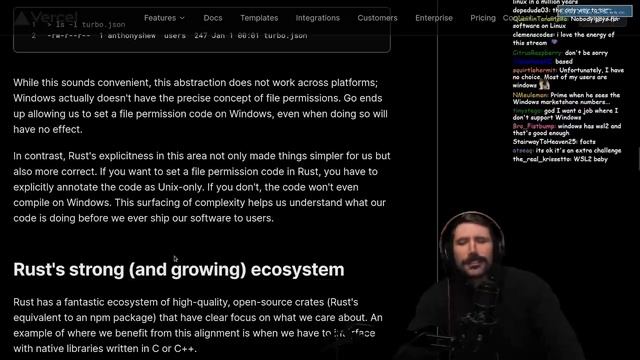Click the 'anthonyshew users 247' code output line
640x360 pixels.
[177, 36]
